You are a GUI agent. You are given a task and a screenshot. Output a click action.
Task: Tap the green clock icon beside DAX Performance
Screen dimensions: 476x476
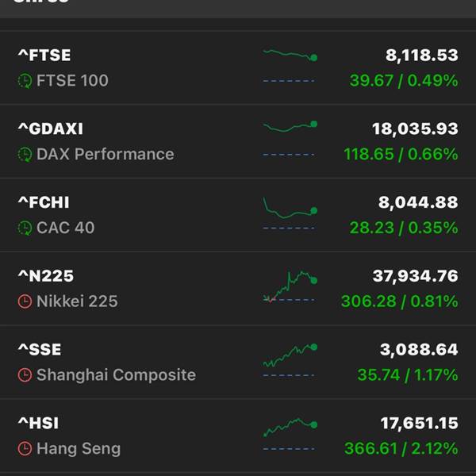[x=25, y=155]
